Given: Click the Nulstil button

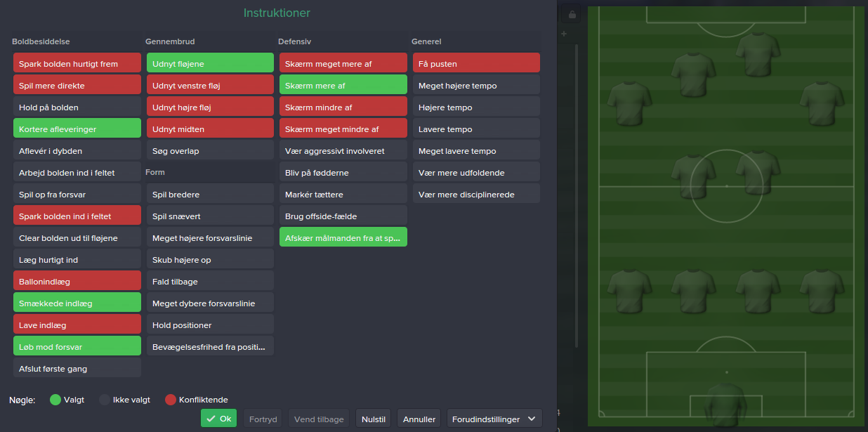Looking at the screenshot, I should pos(373,419).
